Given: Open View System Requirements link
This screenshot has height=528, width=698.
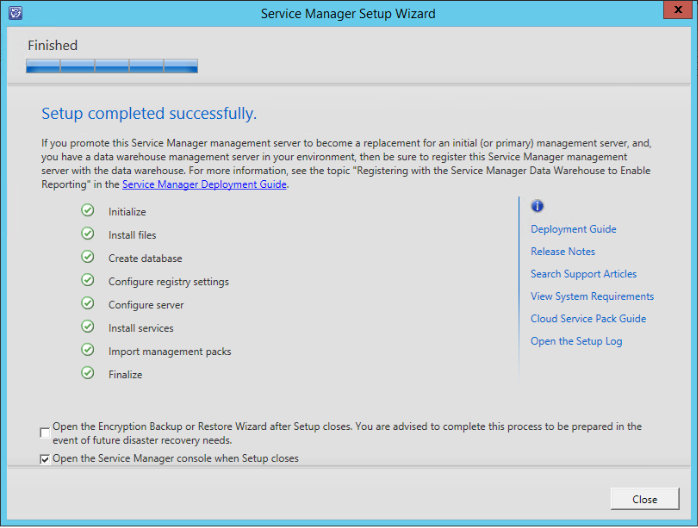Looking at the screenshot, I should pos(592,296).
